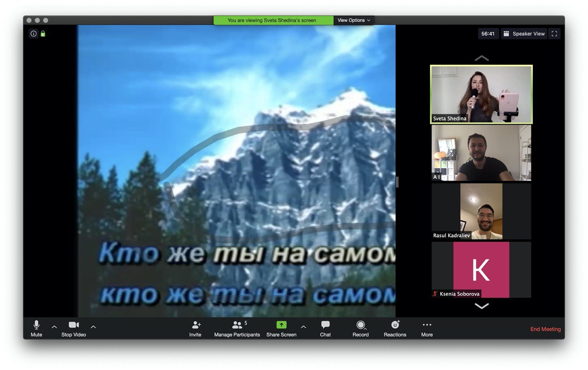The height and width of the screenshot is (370, 588).
Task: Open meeting information icon
Action: [34, 34]
